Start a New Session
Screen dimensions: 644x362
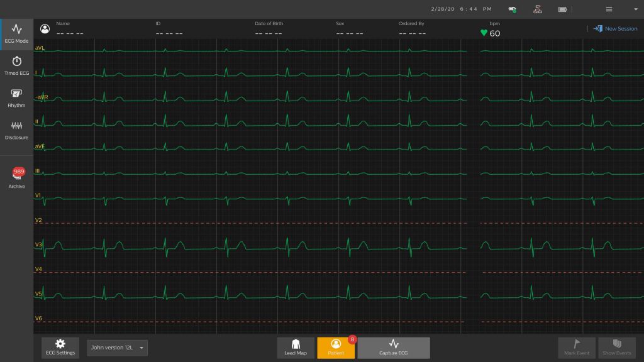(x=615, y=29)
